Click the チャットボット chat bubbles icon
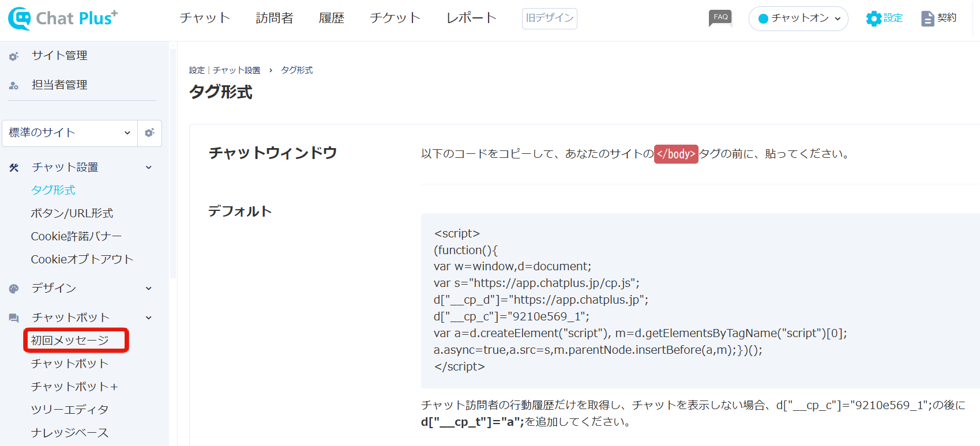The width and height of the screenshot is (980, 446). [14, 318]
